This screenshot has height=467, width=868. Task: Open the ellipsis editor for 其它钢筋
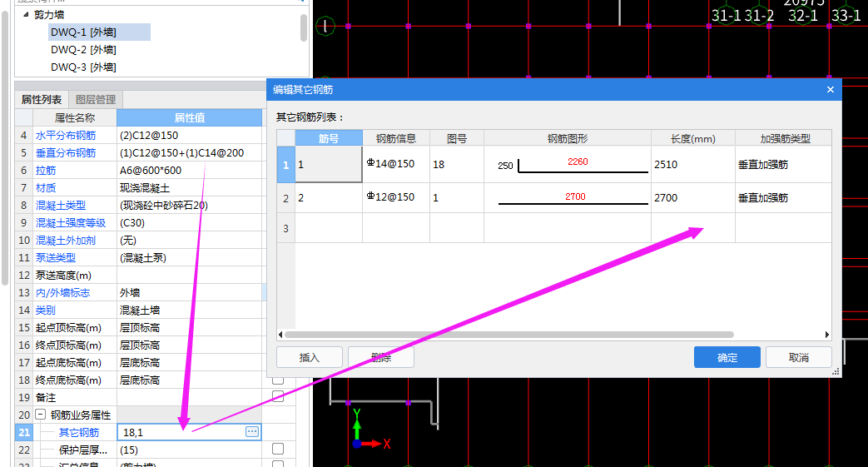(x=252, y=431)
